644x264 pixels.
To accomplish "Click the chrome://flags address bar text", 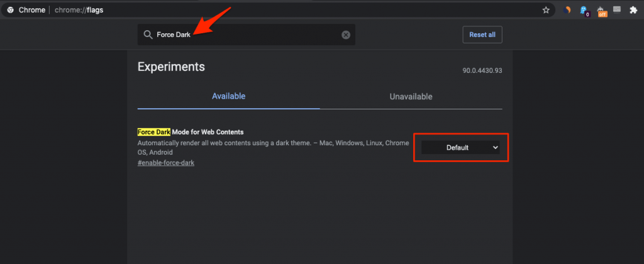I will (79, 10).
